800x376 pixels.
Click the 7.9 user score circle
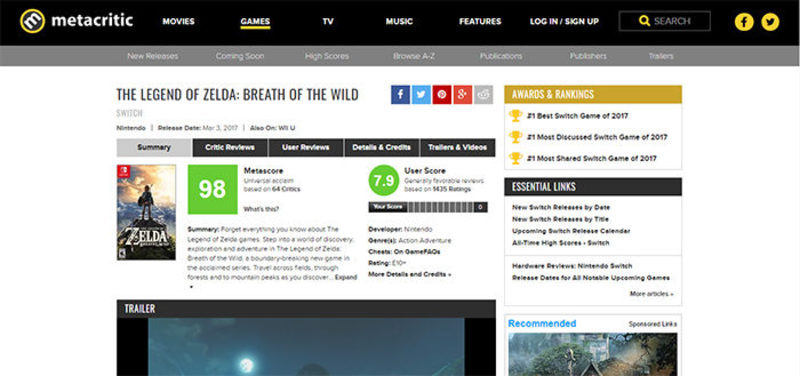384,181
